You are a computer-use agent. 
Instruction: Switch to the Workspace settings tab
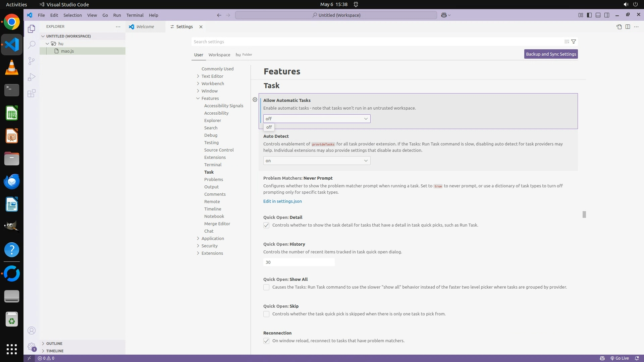pos(219,55)
